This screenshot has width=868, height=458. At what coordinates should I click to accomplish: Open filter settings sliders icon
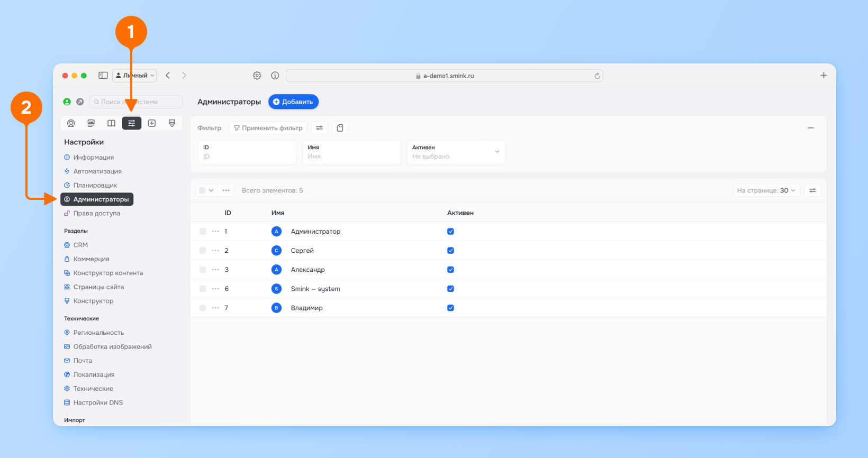(319, 128)
